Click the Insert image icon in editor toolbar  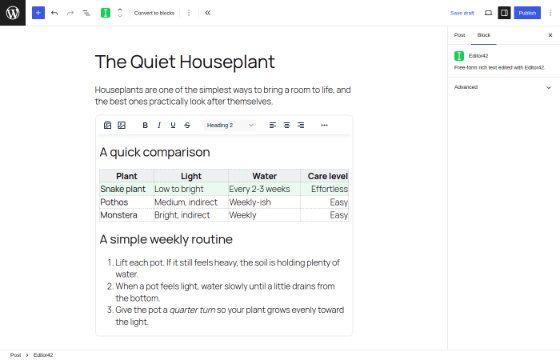tap(121, 125)
